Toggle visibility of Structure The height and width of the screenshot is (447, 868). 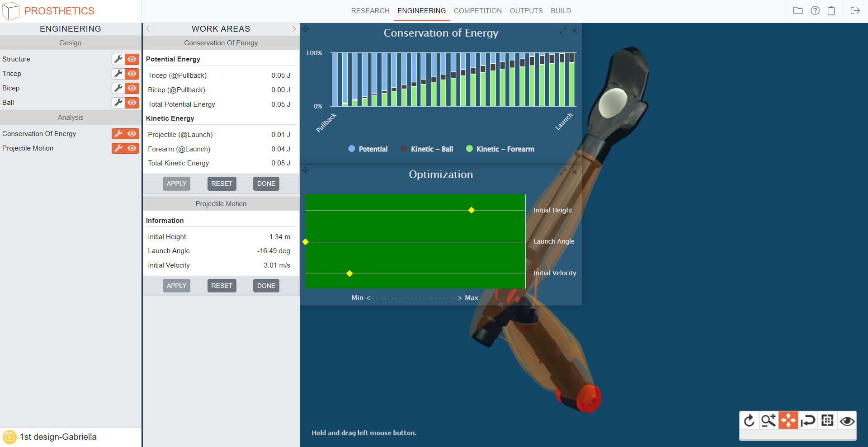click(132, 59)
